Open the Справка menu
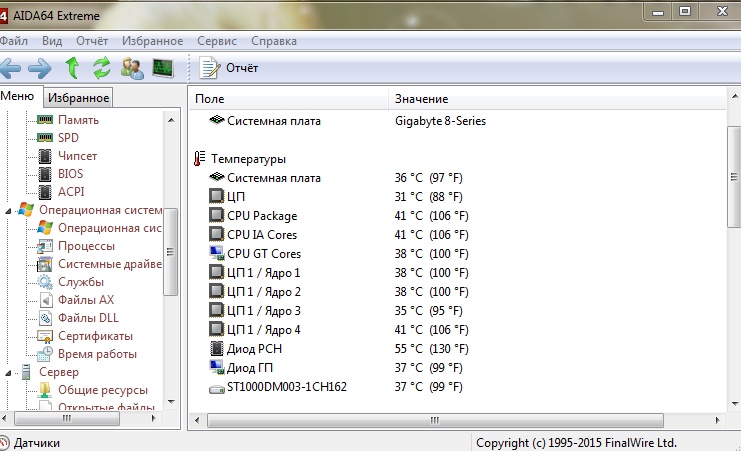 (x=274, y=41)
